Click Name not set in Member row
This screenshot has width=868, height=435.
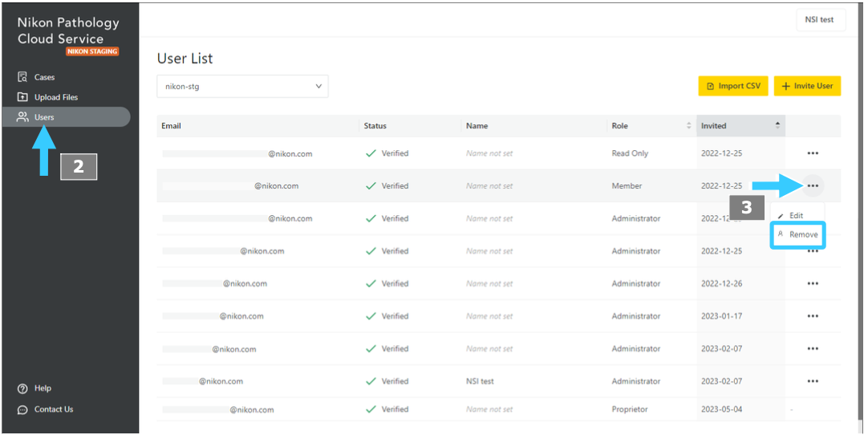[489, 185]
